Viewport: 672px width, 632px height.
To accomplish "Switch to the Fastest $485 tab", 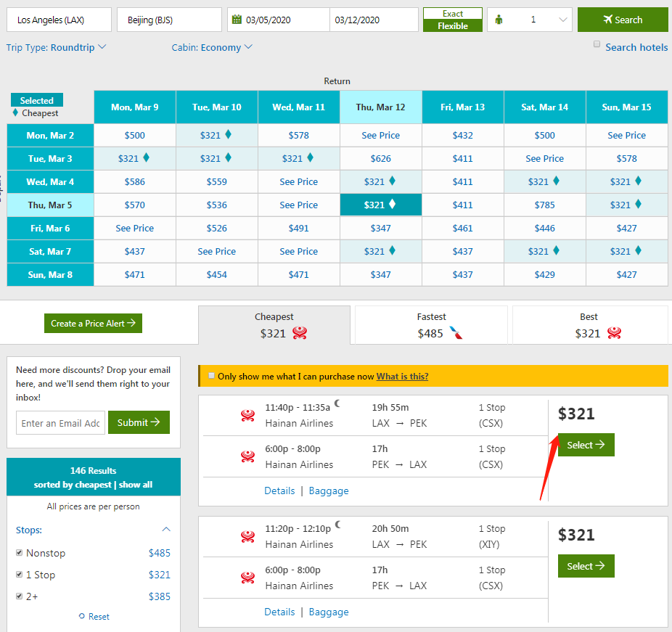I will pos(431,325).
